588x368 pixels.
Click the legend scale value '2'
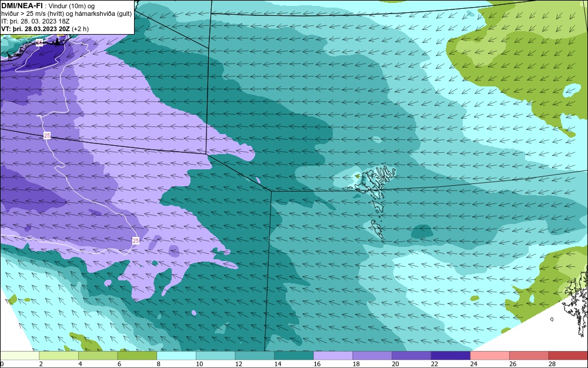[41, 364]
